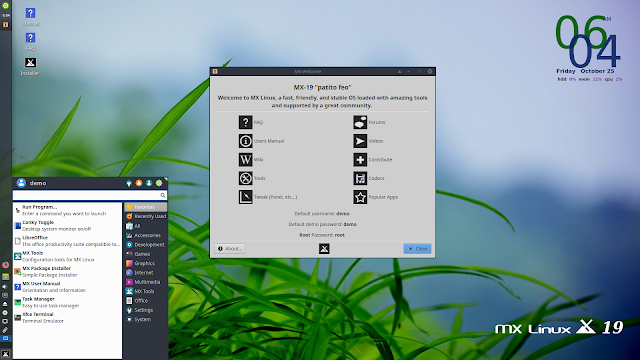Open Forums icon in MX Welcome
The width and height of the screenshot is (640, 360).
click(x=360, y=122)
